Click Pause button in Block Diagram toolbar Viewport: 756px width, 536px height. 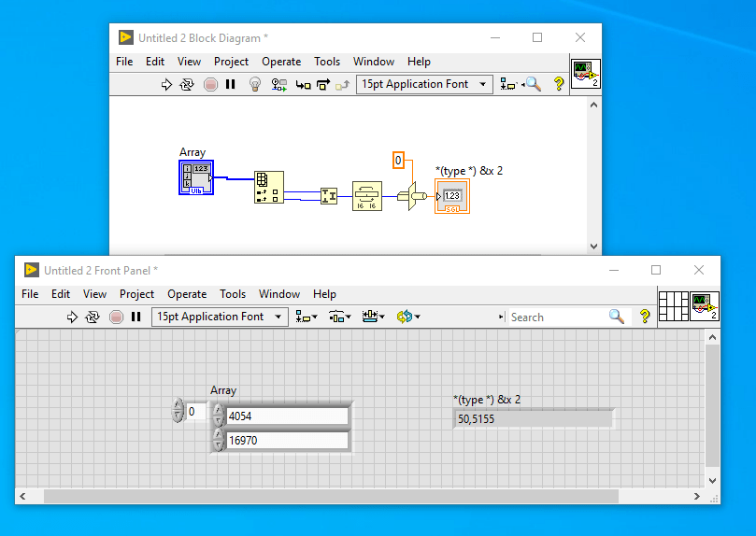[x=231, y=84]
